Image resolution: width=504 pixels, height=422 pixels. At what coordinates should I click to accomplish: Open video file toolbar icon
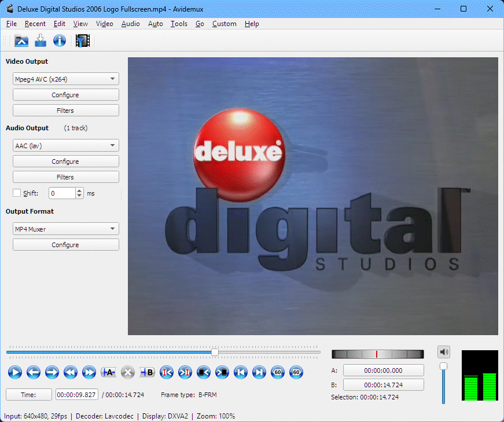point(21,41)
